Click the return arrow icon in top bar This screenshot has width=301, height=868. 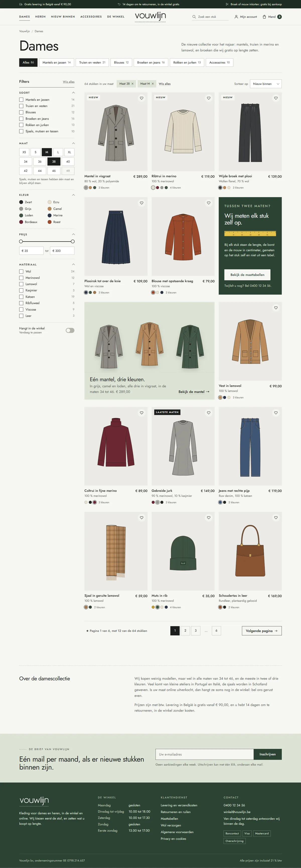pos(119,4)
